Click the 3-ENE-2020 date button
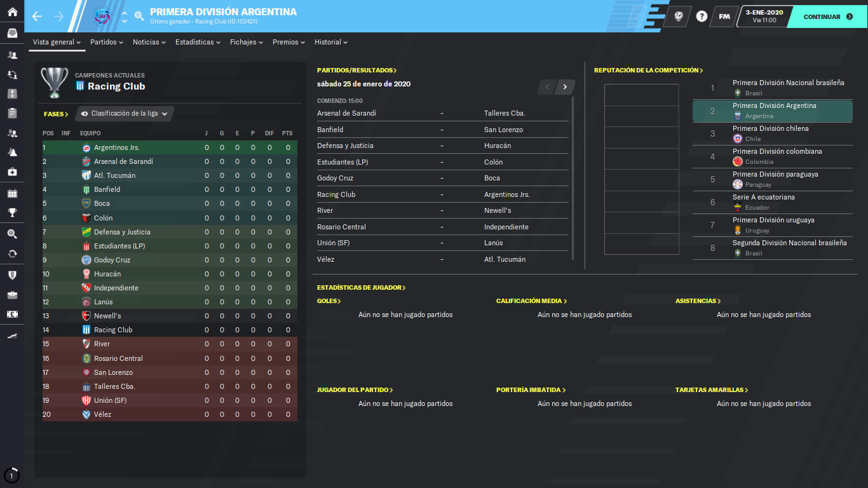 point(764,17)
